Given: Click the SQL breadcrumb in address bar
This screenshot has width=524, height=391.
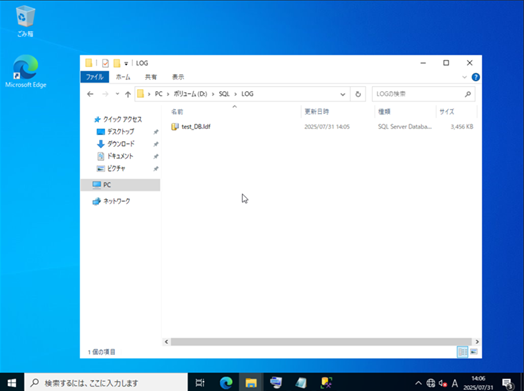Looking at the screenshot, I should click(224, 94).
